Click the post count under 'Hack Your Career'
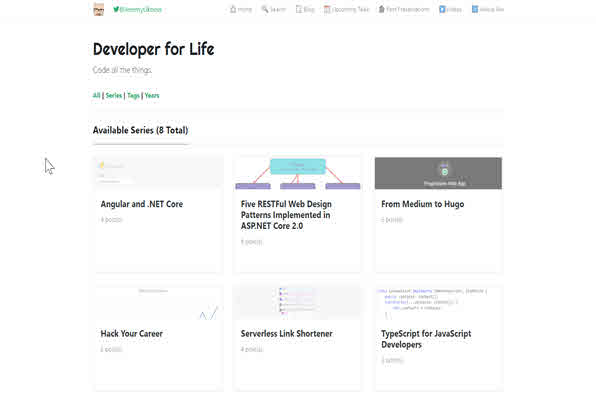This screenshot has width=596, height=396. tap(111, 349)
